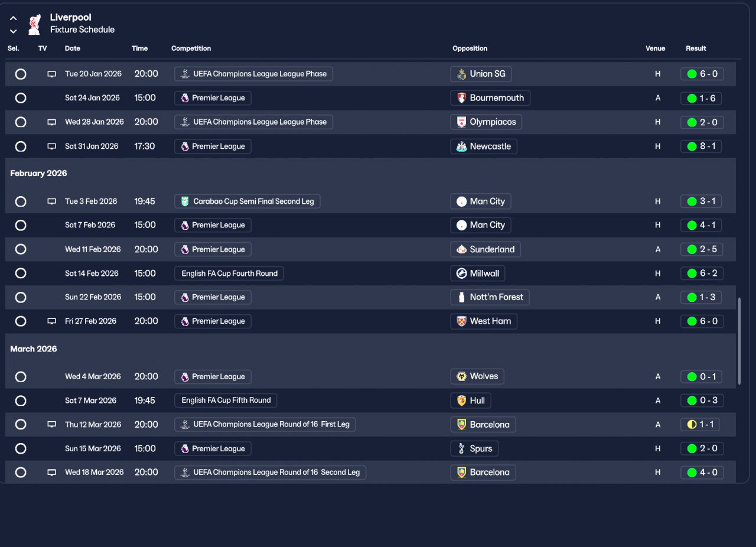Open Champions League Round of 16 First Leg
The width and height of the screenshot is (756, 547).
(x=265, y=425)
